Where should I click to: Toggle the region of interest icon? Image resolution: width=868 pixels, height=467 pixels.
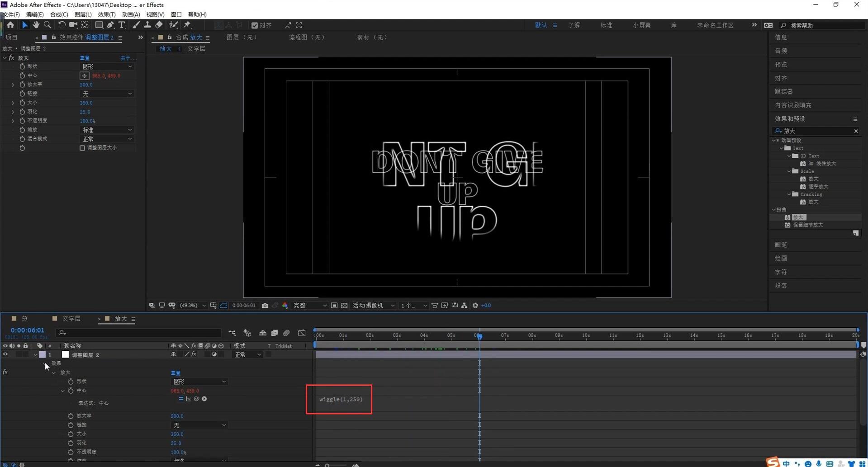coord(334,306)
